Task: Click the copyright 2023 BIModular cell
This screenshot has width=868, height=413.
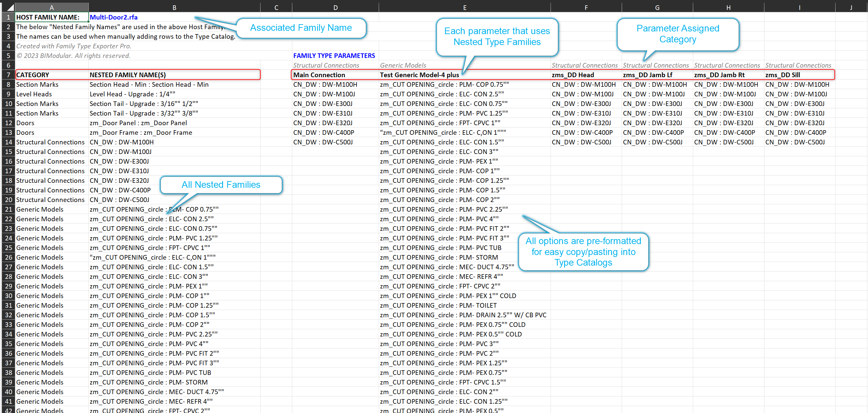Action: tap(73, 56)
